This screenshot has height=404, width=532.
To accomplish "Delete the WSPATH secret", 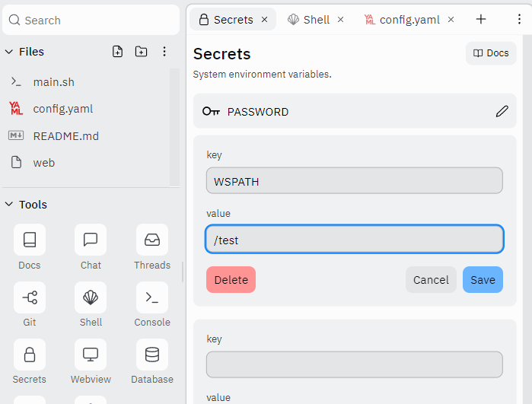I will 231,279.
